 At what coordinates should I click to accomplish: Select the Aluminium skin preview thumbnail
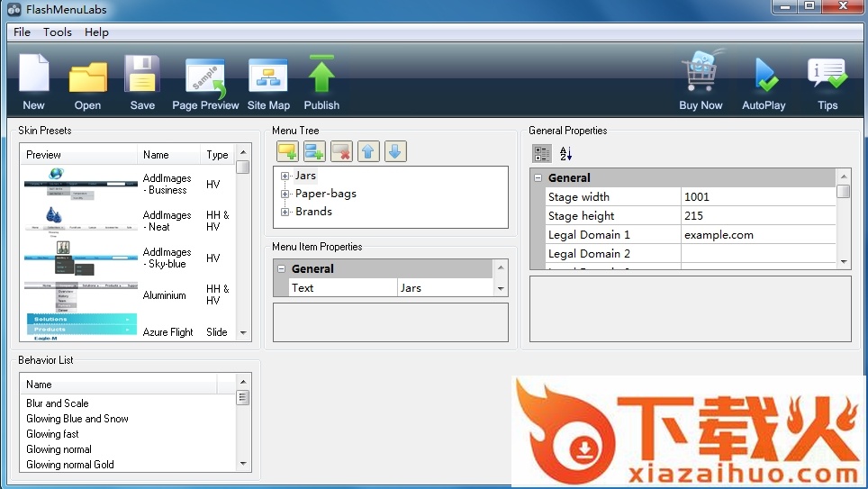[81, 295]
